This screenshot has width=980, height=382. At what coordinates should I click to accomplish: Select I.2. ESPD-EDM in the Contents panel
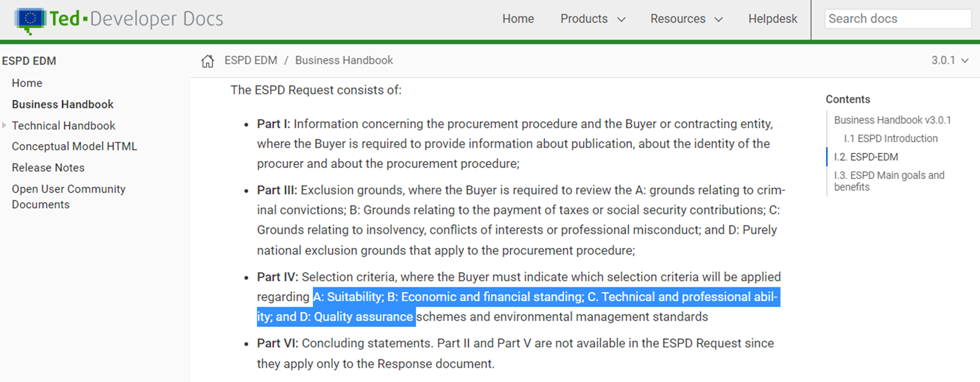pos(866,157)
